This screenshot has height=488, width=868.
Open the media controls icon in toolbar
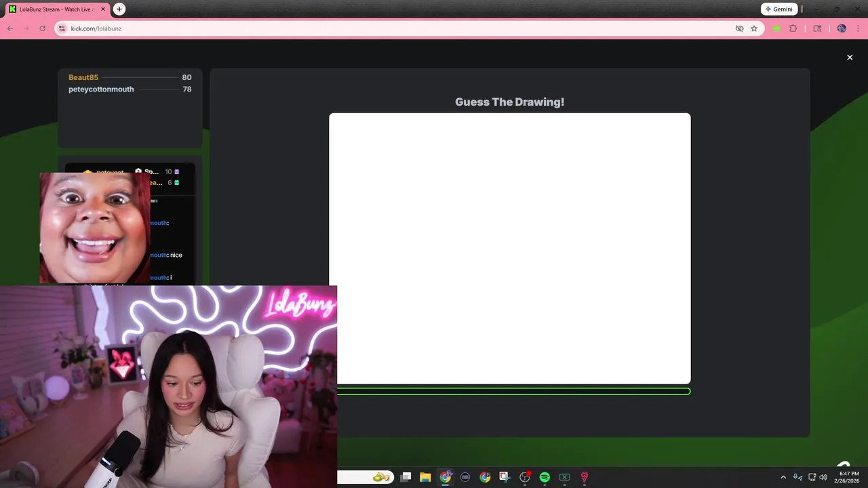point(817,28)
